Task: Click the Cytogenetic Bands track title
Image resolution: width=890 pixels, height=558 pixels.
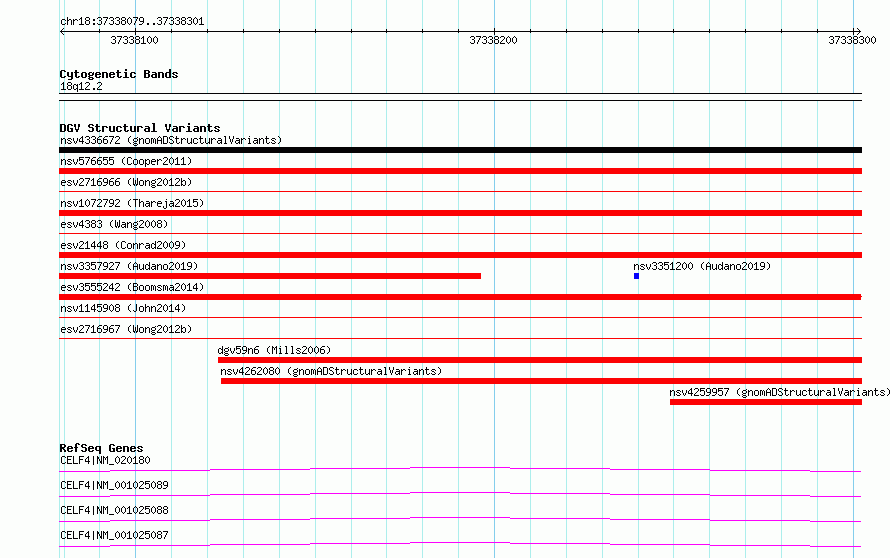Action: click(x=119, y=74)
